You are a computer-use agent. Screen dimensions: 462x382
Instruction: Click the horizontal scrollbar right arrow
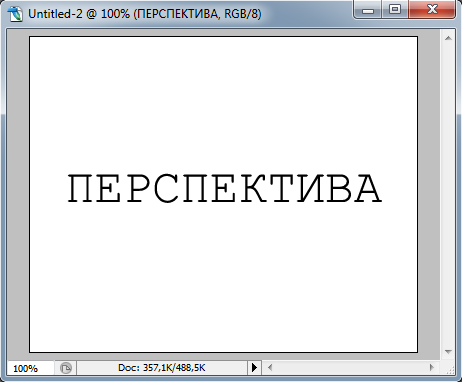click(x=432, y=368)
